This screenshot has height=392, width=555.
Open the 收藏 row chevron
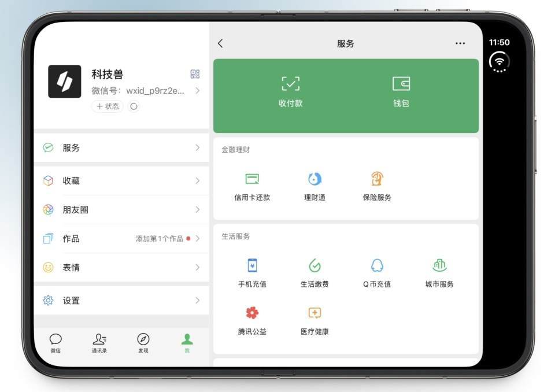coord(198,180)
